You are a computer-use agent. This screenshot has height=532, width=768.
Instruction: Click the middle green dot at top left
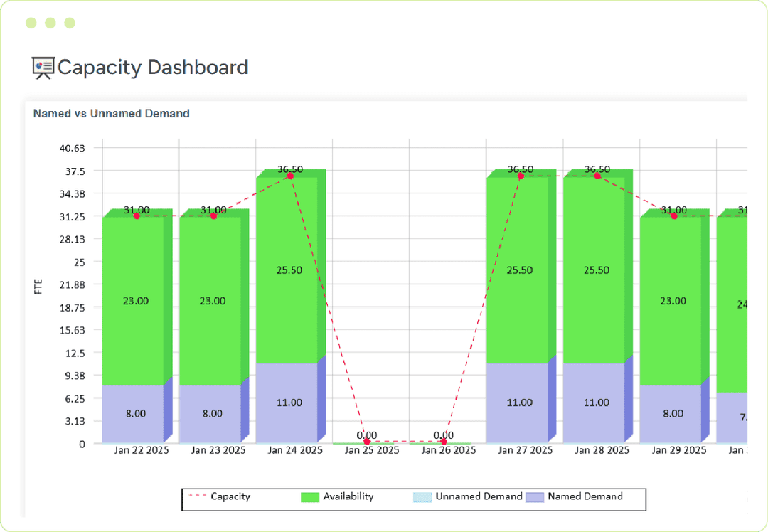(x=50, y=23)
